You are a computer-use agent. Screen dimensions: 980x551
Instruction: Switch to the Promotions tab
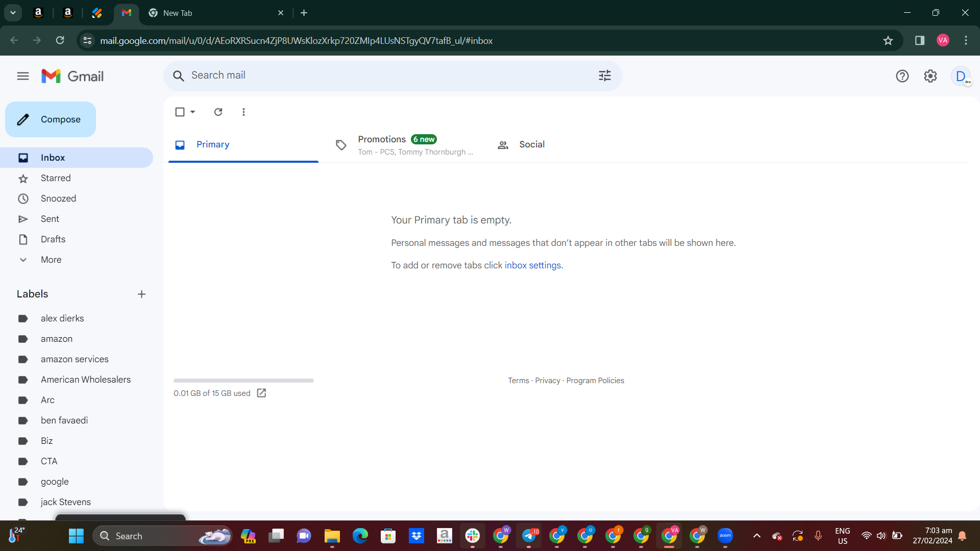click(404, 145)
